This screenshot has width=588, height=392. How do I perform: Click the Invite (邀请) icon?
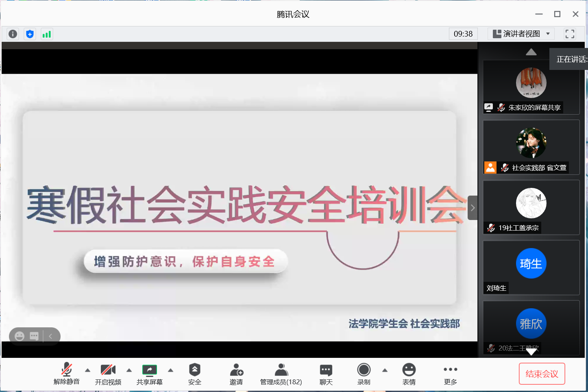point(236,374)
